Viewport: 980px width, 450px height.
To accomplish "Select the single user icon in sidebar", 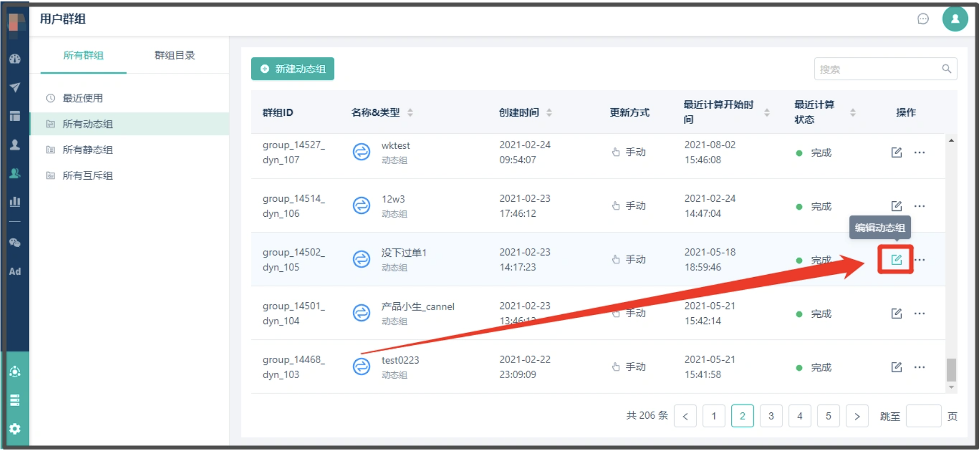I will (15, 145).
